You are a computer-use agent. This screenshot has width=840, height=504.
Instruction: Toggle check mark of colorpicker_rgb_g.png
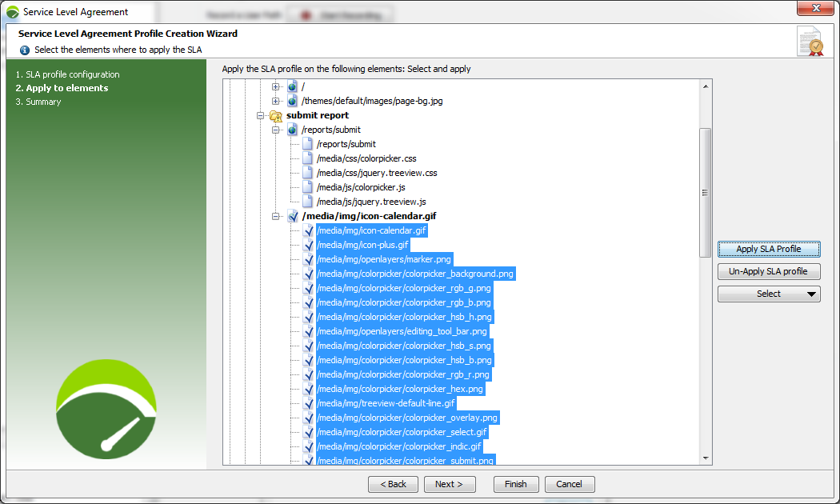coord(308,289)
